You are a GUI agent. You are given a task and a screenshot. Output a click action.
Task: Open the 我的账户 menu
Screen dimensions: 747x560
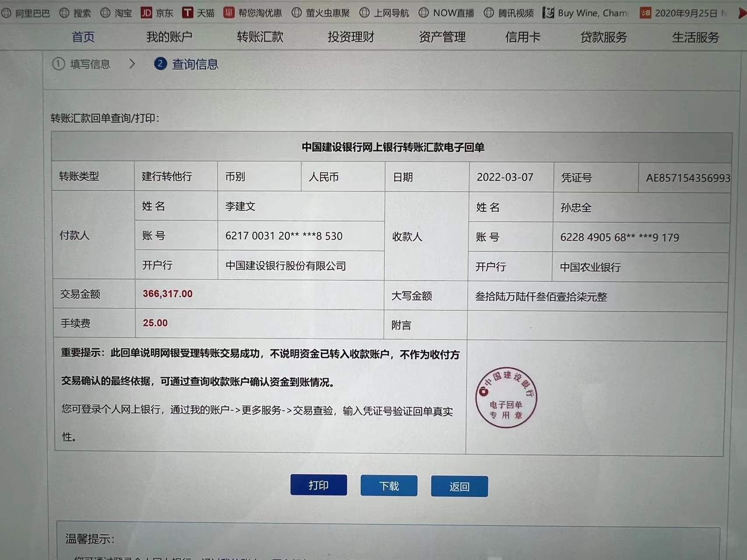tap(169, 37)
